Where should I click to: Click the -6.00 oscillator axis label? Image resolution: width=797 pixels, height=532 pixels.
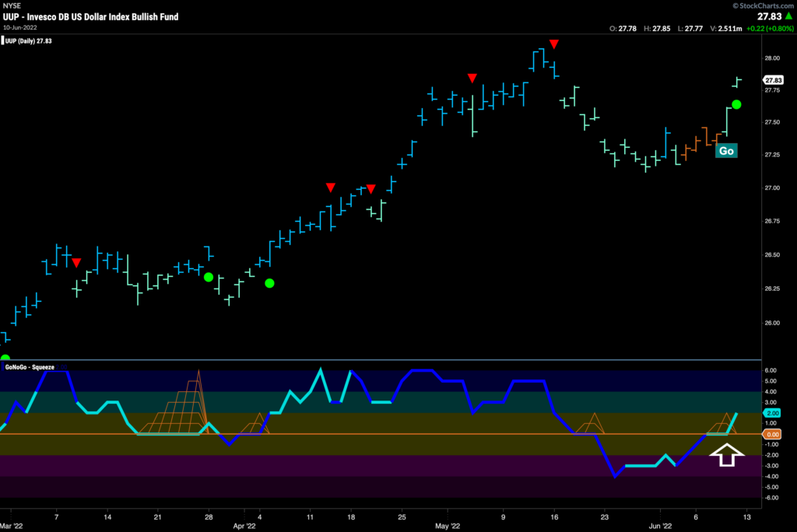coord(770,498)
